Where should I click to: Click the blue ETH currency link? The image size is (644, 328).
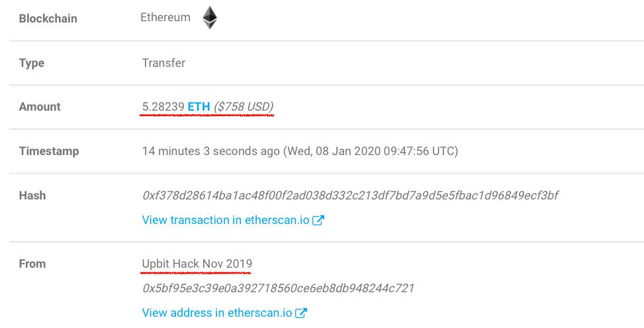[199, 106]
